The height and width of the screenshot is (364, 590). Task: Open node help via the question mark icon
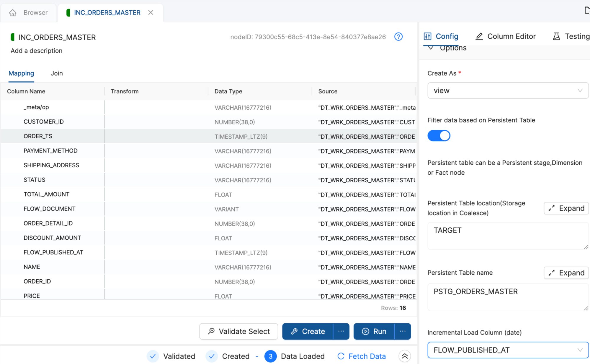coord(398,37)
